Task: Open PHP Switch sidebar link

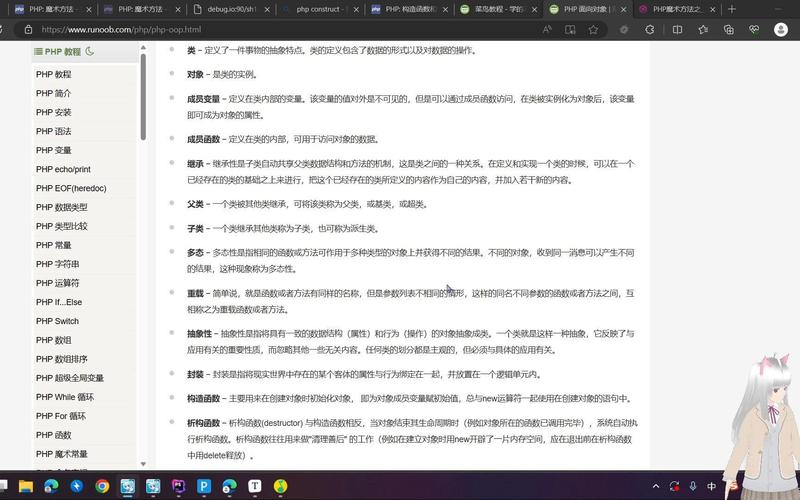Action: [57, 321]
